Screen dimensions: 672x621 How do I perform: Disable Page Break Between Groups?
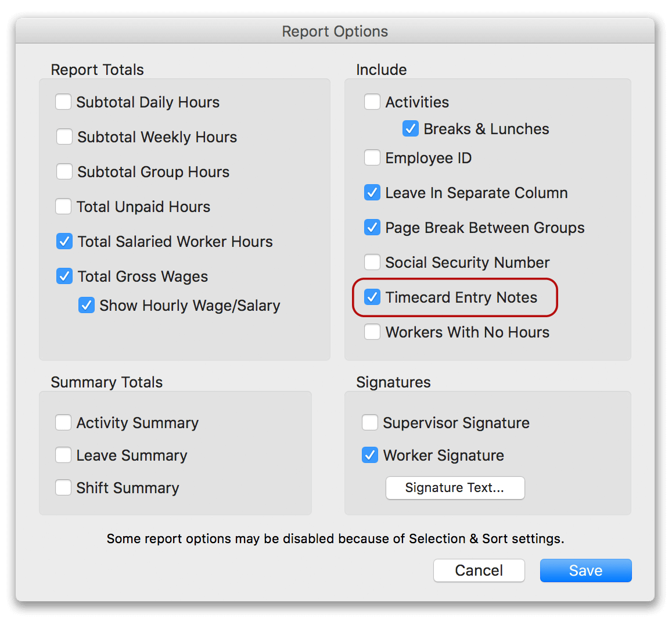click(372, 227)
